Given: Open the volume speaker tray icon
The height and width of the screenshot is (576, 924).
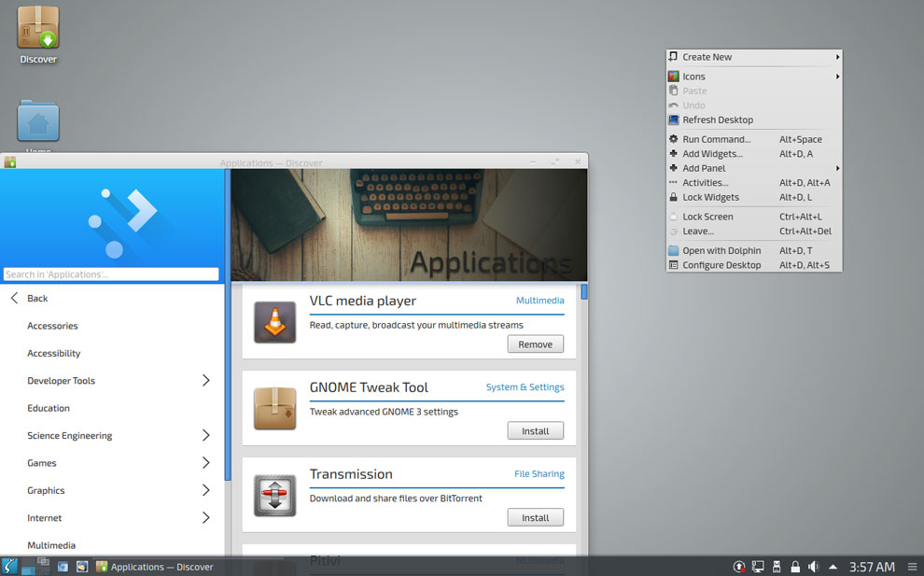Looking at the screenshot, I should pos(814,567).
